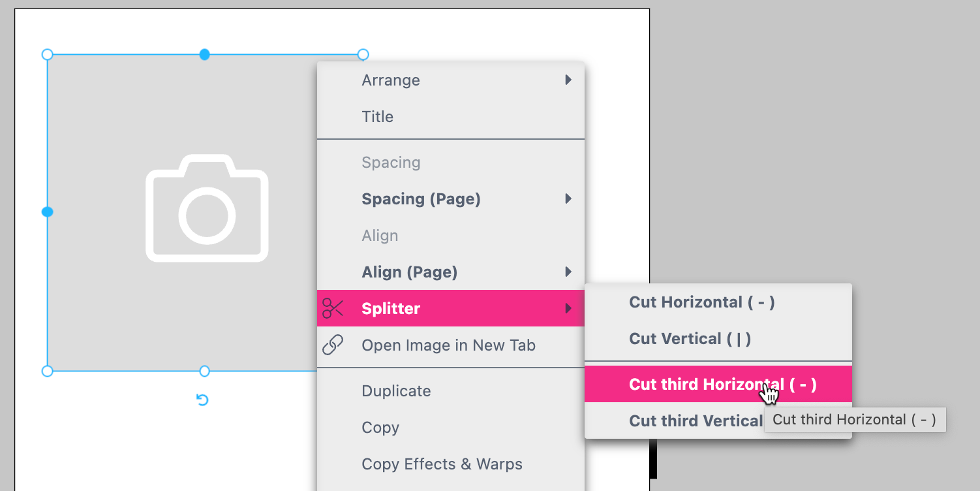
Task: Click the link icon beside Open Image in New Tab
Action: (333, 345)
